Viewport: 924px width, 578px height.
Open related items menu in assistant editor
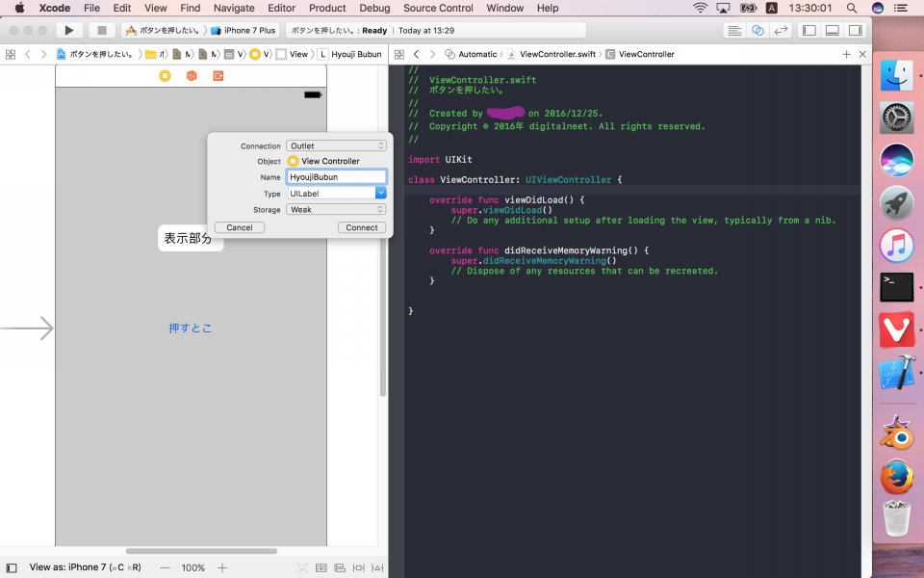pos(398,54)
